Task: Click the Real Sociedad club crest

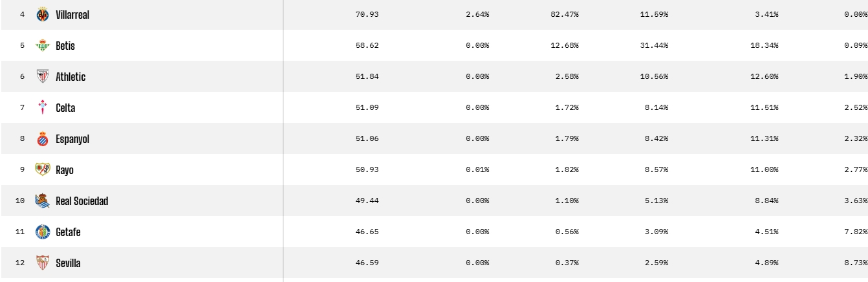Action: [43, 201]
